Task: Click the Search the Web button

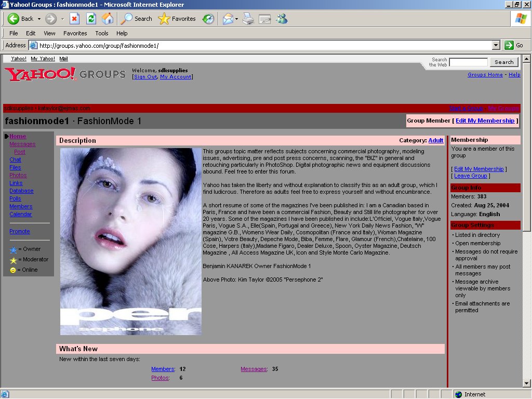Action: point(504,62)
